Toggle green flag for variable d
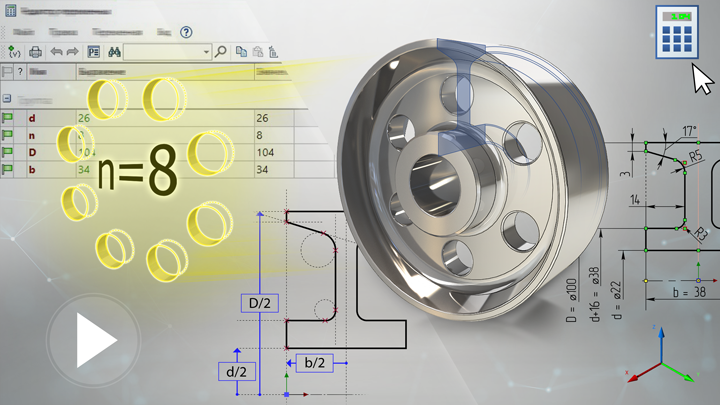Screen dimensions: 720x405 click(8, 118)
